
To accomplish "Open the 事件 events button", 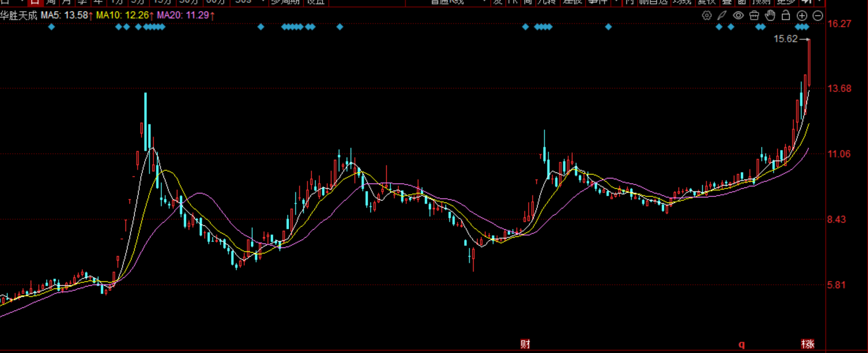I will pyautogui.click(x=598, y=2).
